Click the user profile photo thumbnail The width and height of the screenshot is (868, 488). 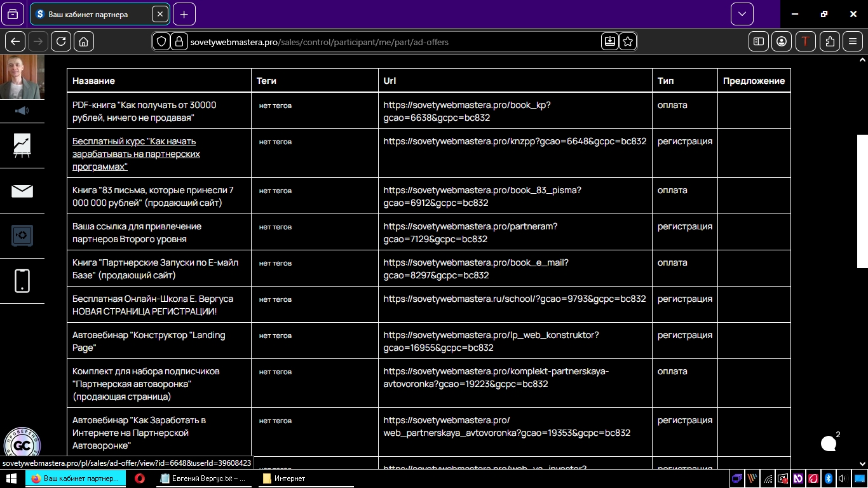click(22, 77)
